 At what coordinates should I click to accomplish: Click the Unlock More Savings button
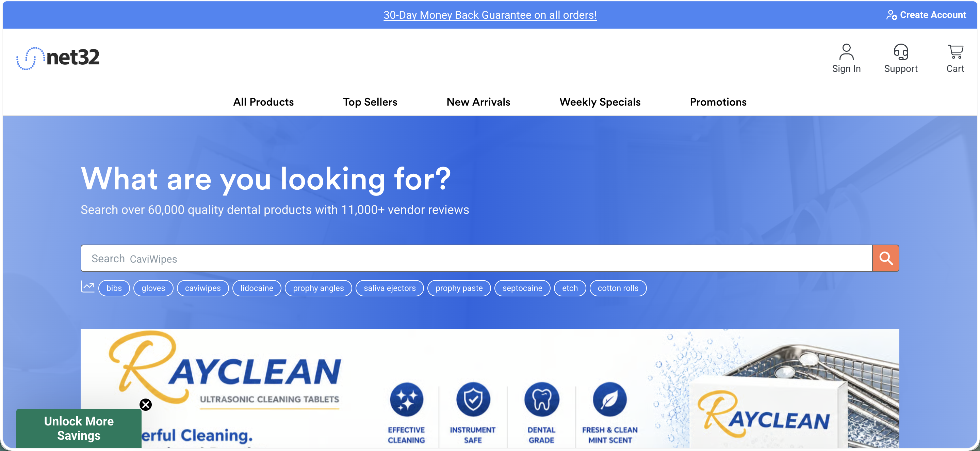[x=79, y=428]
